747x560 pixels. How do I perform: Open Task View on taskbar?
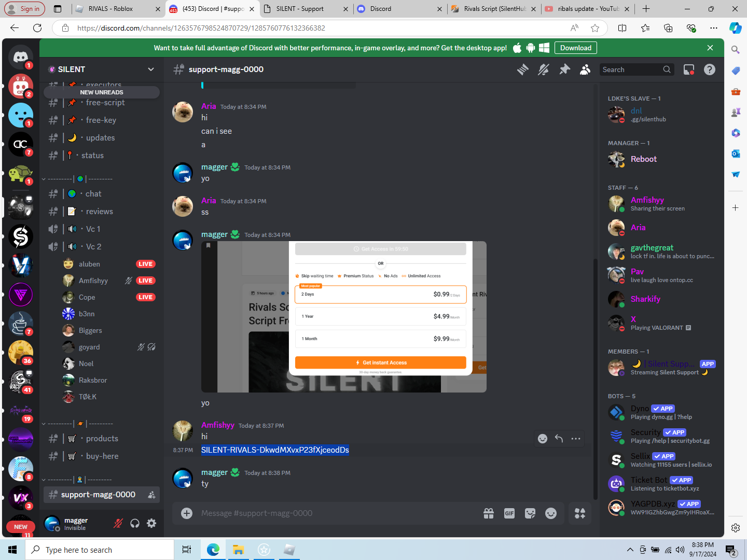pos(187,550)
